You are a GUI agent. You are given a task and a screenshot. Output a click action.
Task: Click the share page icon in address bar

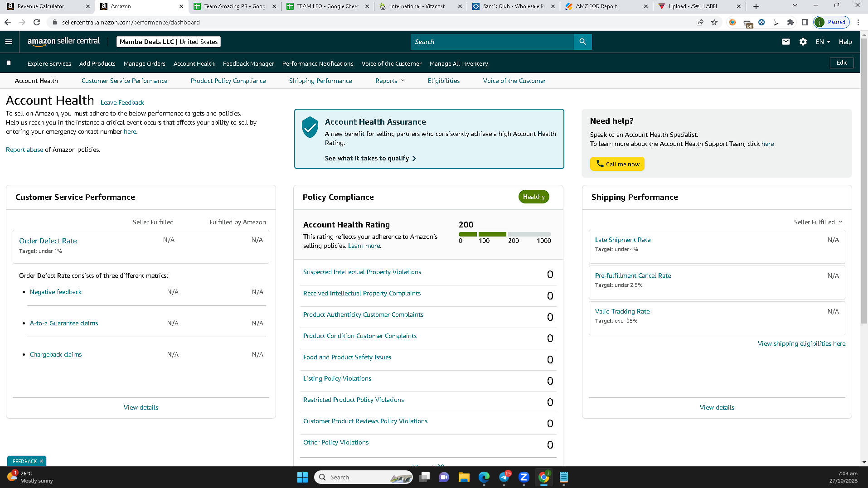[700, 22]
